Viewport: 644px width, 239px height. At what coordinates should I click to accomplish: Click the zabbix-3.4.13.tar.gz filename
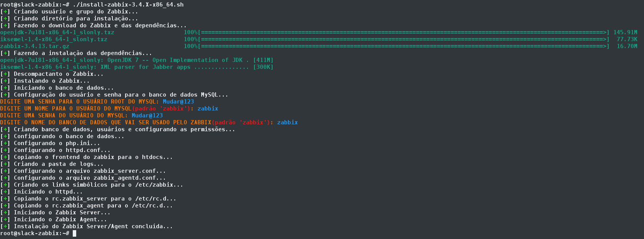tap(35, 46)
